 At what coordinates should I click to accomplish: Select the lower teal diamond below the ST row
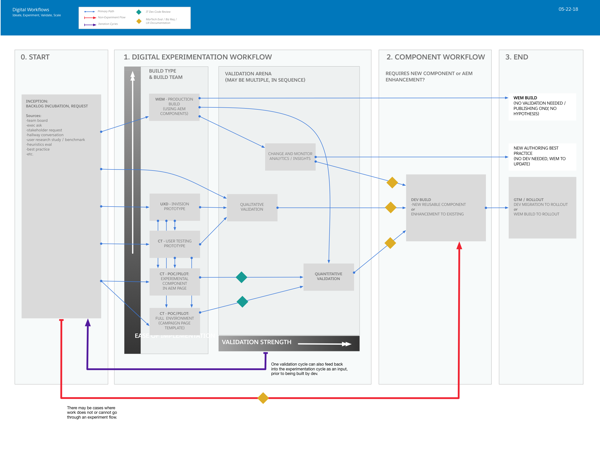pyautogui.click(x=242, y=301)
